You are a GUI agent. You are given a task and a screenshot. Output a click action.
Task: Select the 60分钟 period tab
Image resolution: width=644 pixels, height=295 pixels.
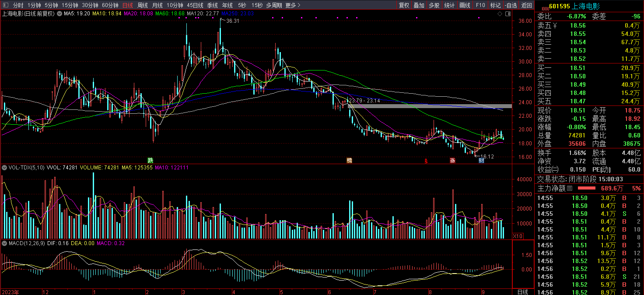110,5
